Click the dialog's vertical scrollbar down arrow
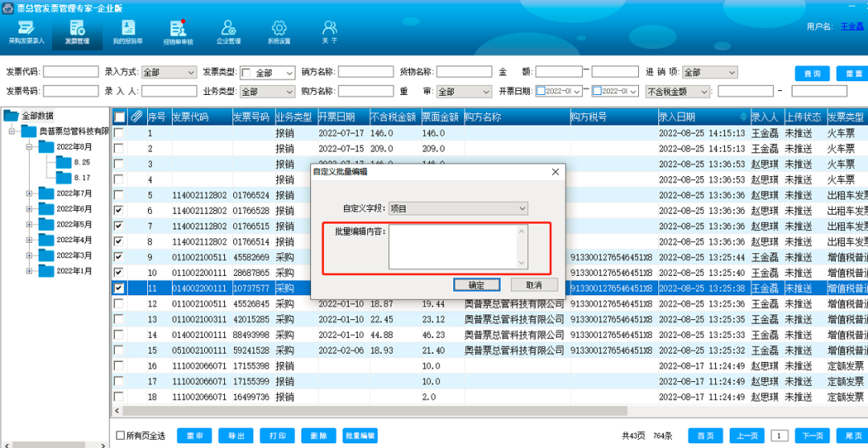 522,262
